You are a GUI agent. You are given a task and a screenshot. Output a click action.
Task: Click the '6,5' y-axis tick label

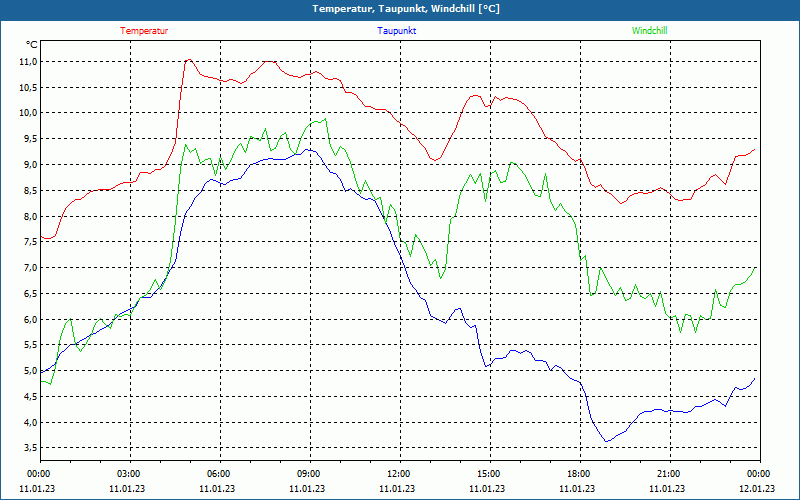30,293
